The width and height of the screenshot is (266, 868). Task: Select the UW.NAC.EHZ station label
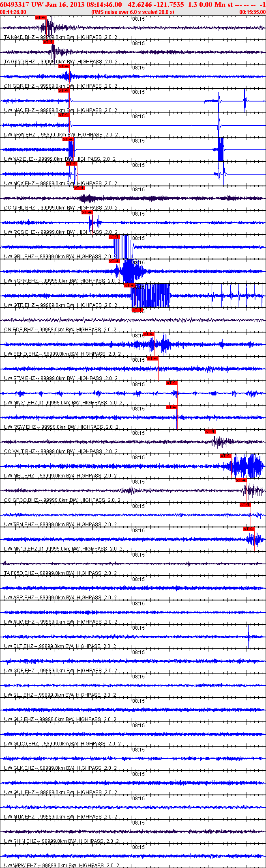[x=61, y=110]
